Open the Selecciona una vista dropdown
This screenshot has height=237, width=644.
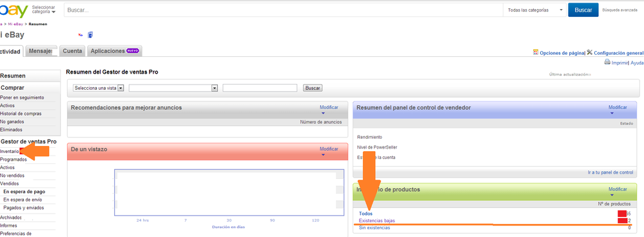[x=99, y=88]
